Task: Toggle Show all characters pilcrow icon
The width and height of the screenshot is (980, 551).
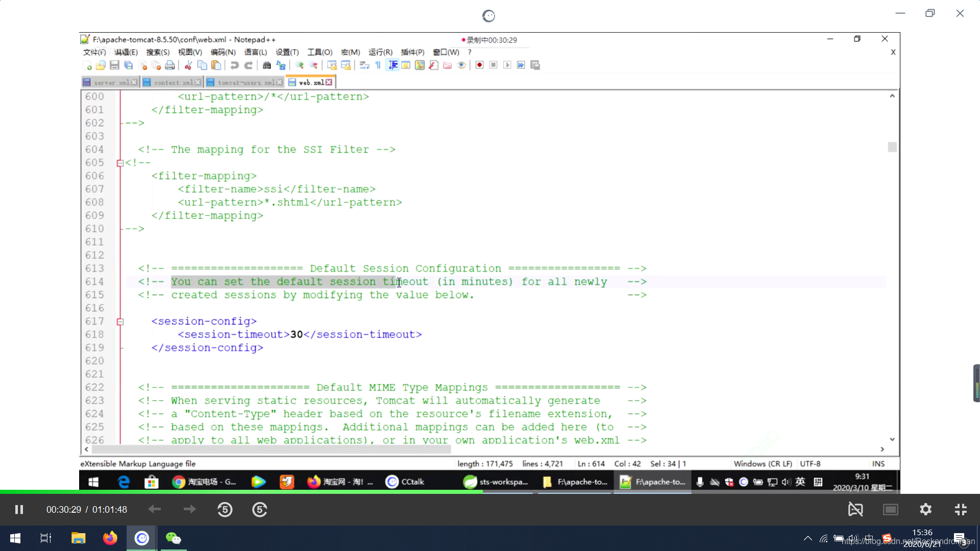Action: 378,65
